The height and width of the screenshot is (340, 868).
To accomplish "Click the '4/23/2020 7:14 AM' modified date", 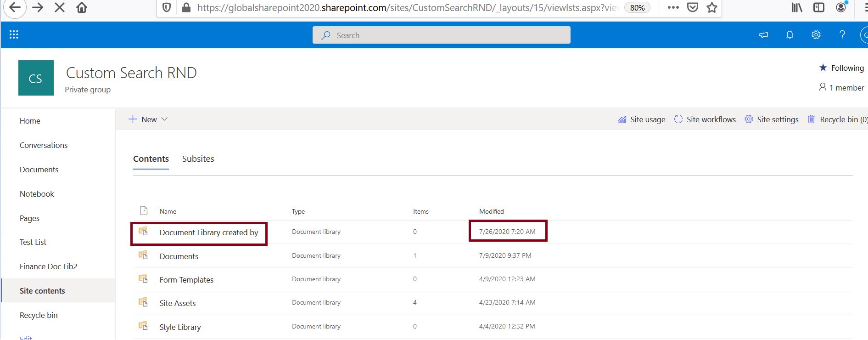I will coord(507,302).
